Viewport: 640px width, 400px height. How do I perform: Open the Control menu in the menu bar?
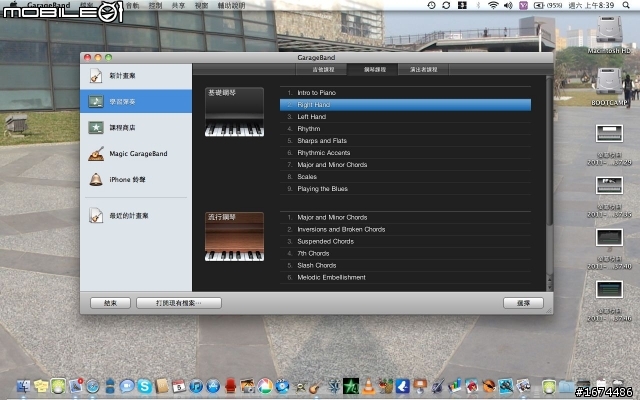(155, 5)
